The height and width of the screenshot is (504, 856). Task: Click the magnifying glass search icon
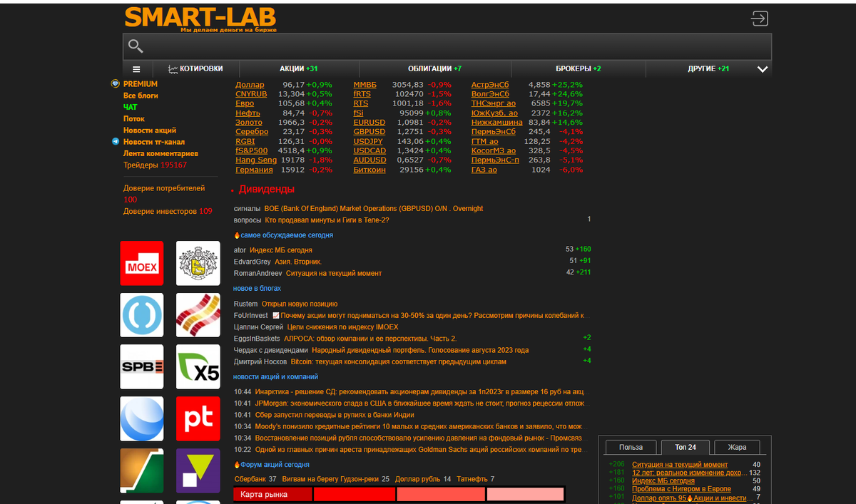coord(136,47)
